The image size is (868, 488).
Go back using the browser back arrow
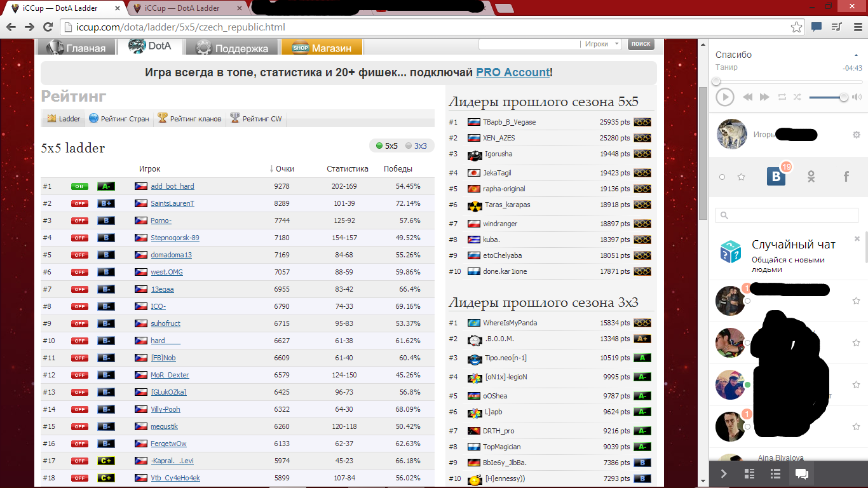tap(11, 27)
